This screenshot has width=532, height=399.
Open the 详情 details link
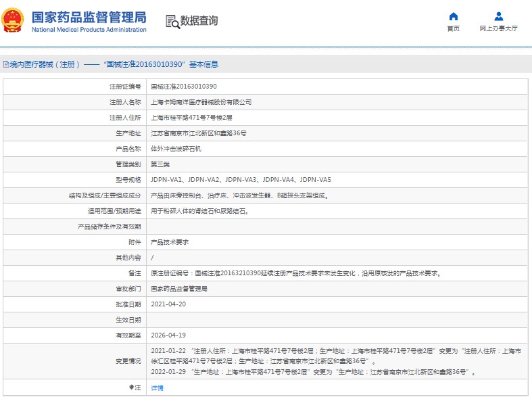pos(157,388)
